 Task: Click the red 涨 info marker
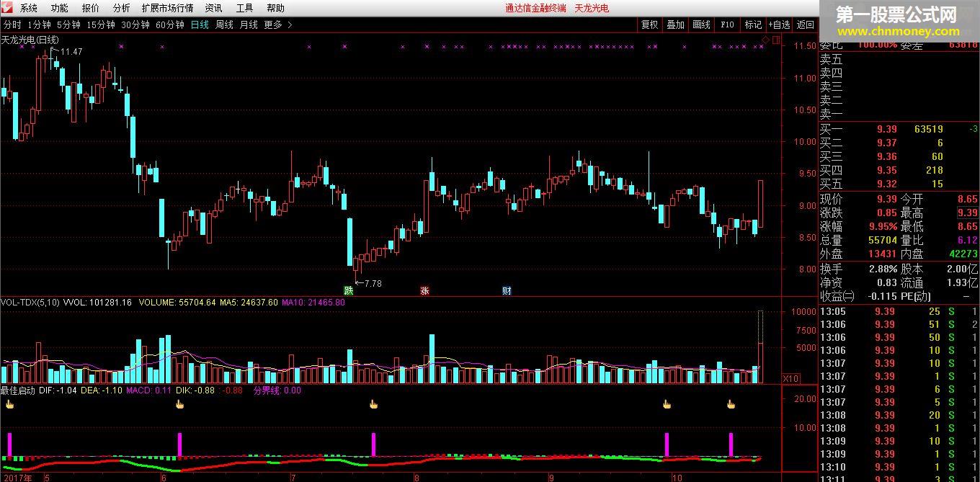(425, 291)
